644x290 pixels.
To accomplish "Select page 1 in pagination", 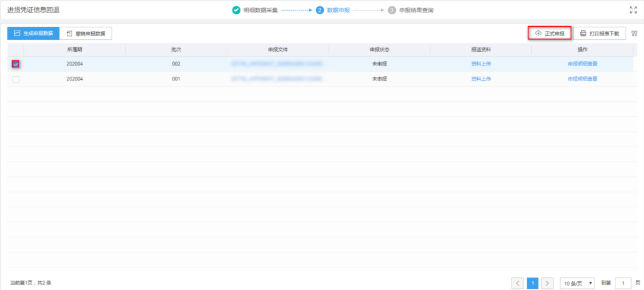I will (x=532, y=283).
